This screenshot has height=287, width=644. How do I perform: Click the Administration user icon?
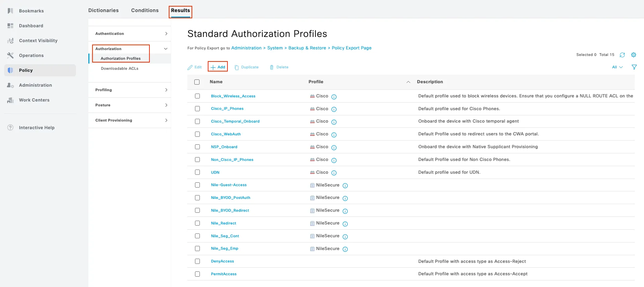[10, 85]
